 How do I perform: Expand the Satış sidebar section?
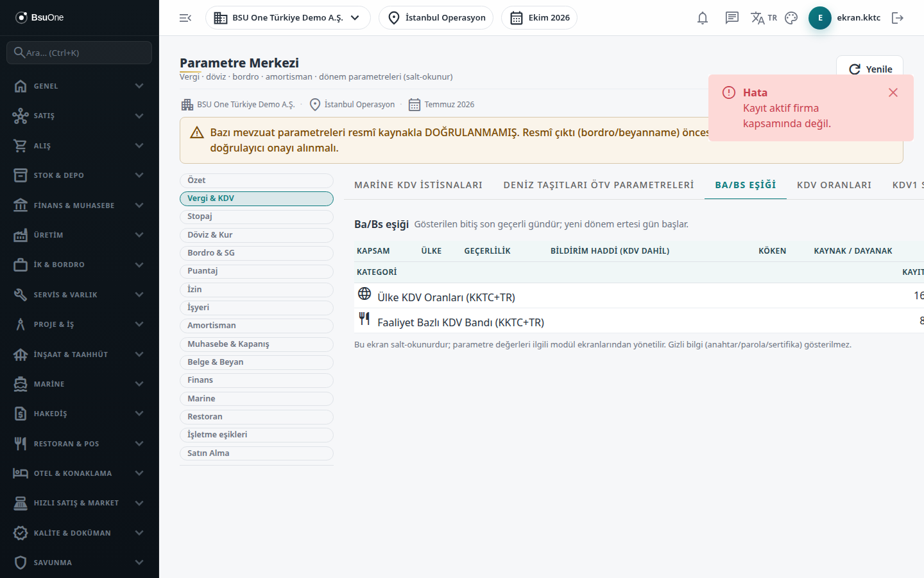pos(80,116)
